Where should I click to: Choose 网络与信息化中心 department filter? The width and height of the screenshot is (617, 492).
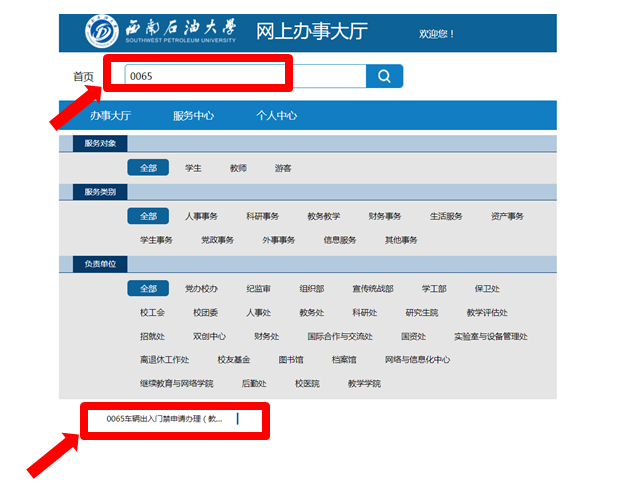pyautogui.click(x=417, y=360)
